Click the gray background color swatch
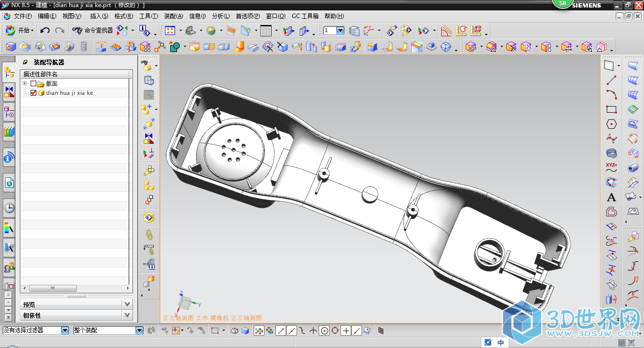Screen dimensions: 644x348 (266, 31)
